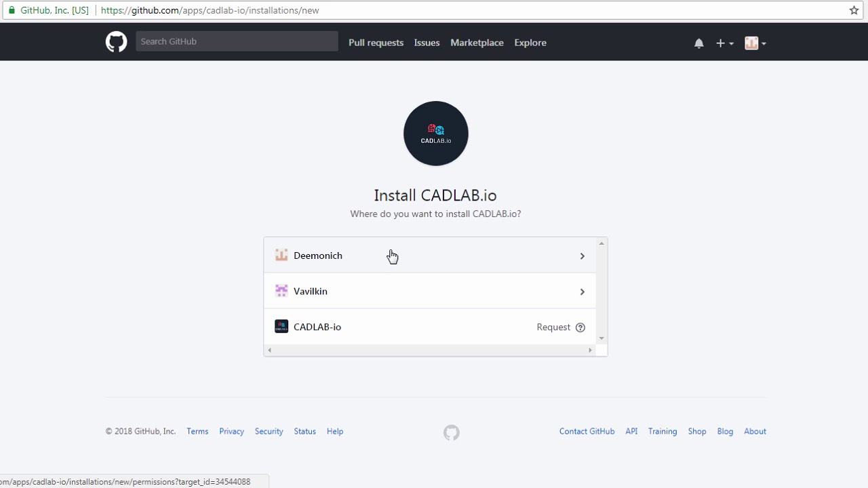Open Pull requests in header
Image resolution: width=868 pixels, height=488 pixels.
(376, 43)
